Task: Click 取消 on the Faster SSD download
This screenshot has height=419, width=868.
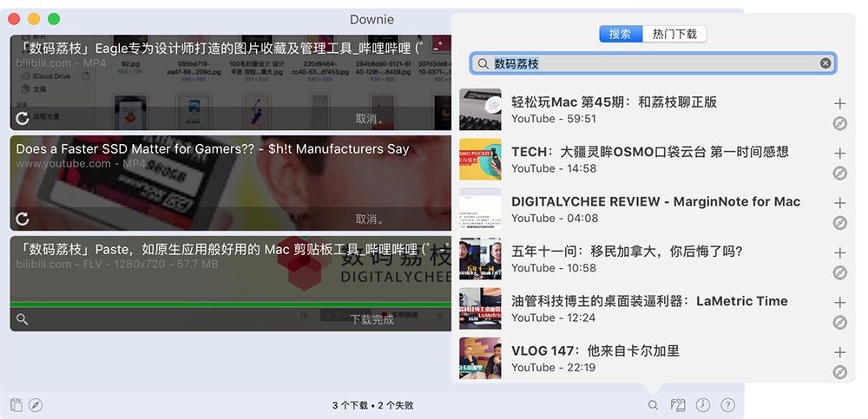Action: pyautogui.click(x=369, y=219)
